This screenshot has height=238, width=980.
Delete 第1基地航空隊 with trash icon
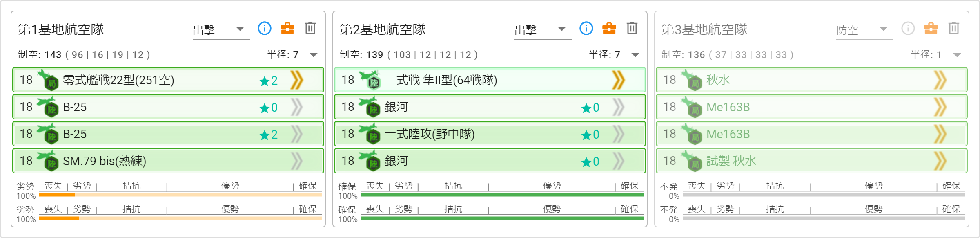[x=310, y=28]
